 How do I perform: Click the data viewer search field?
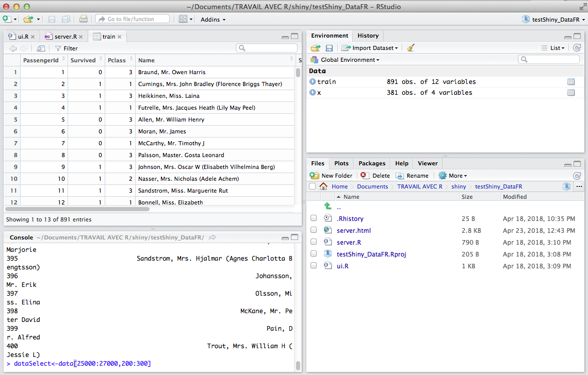267,48
